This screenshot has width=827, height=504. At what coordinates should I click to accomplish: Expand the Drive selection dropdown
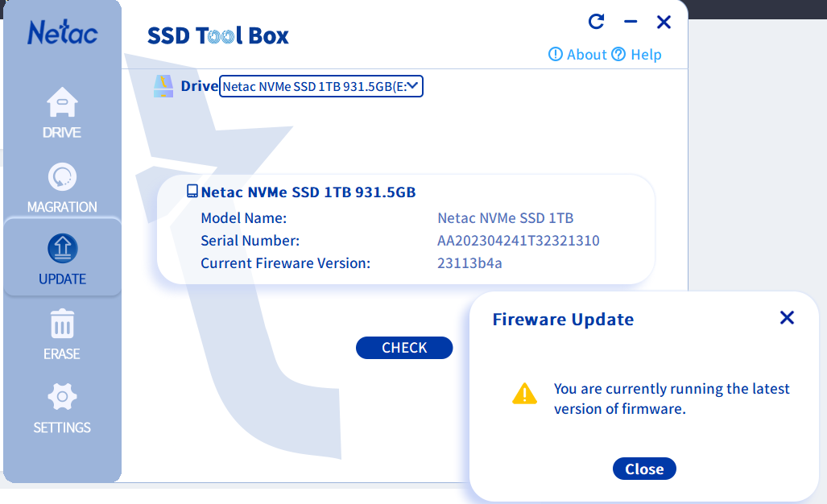(321, 86)
